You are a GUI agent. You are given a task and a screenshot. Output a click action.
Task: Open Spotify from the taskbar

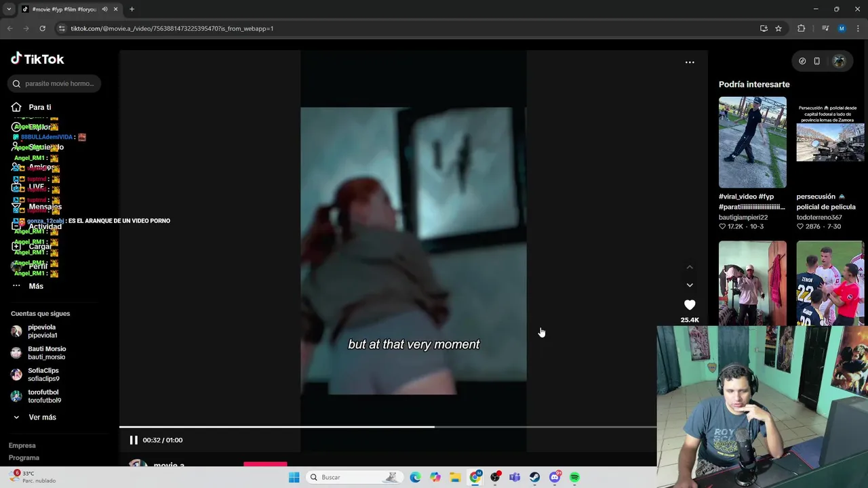[x=574, y=477]
